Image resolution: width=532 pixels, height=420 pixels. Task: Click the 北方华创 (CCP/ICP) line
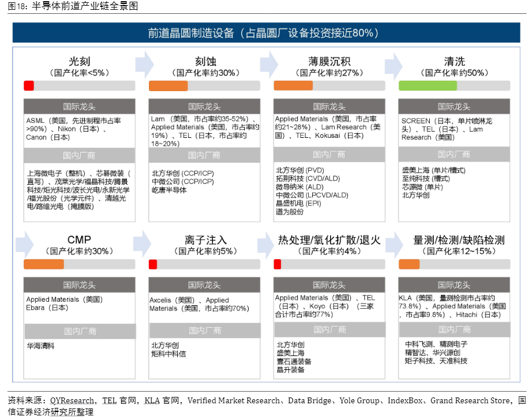(x=183, y=173)
